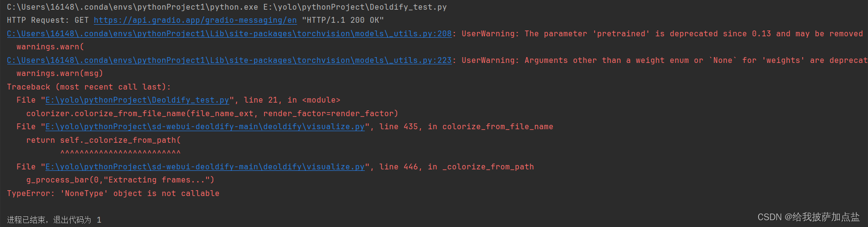The image size is (868, 227).
Task: Click the 'return self._colorize_from_path(' line
Action: 104,140
